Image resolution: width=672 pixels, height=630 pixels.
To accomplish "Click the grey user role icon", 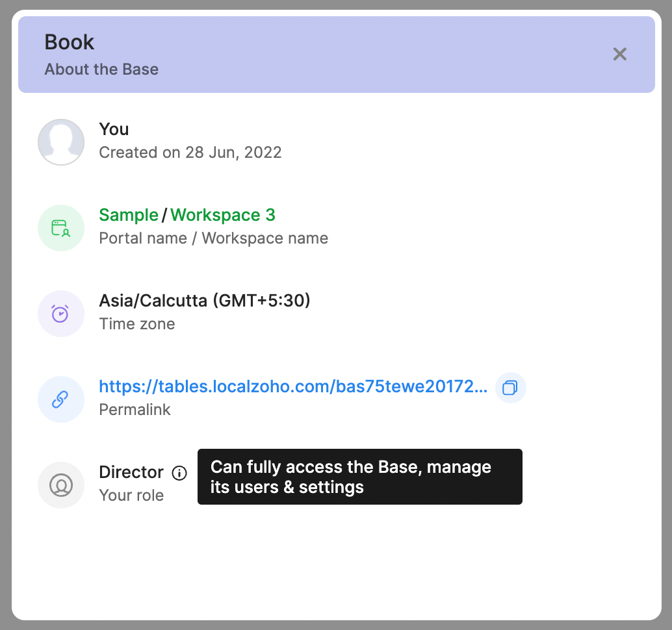I will point(61,485).
